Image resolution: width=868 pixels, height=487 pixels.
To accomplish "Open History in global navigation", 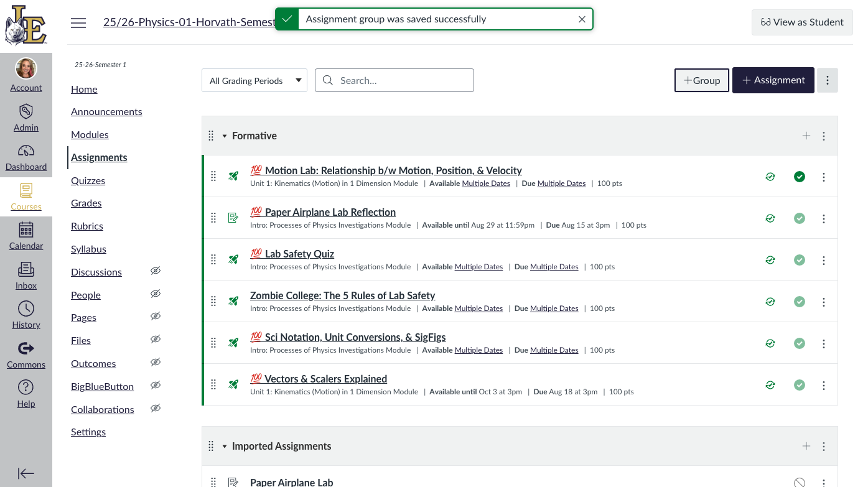I will click(x=26, y=315).
